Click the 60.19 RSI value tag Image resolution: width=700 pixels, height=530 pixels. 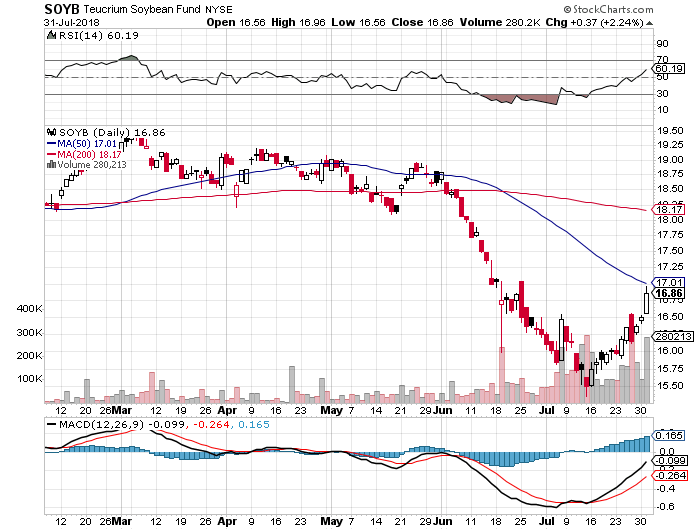(669, 69)
